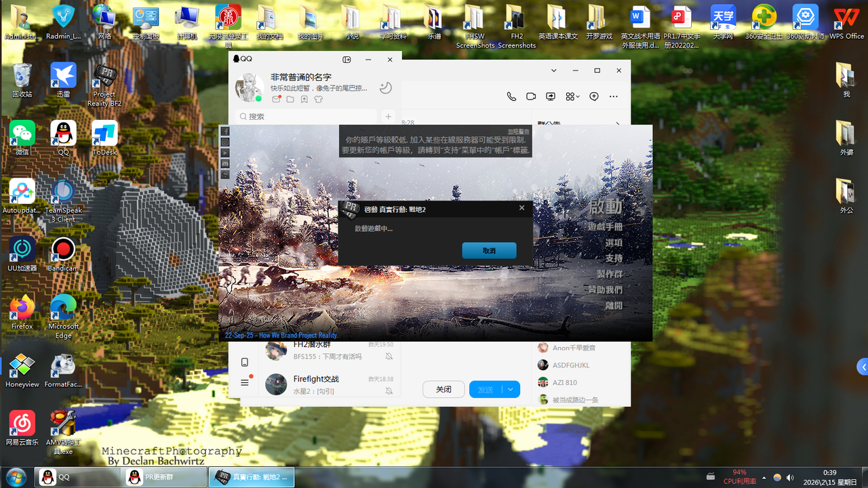Open the Discord icon in PR launcher

coord(225,163)
